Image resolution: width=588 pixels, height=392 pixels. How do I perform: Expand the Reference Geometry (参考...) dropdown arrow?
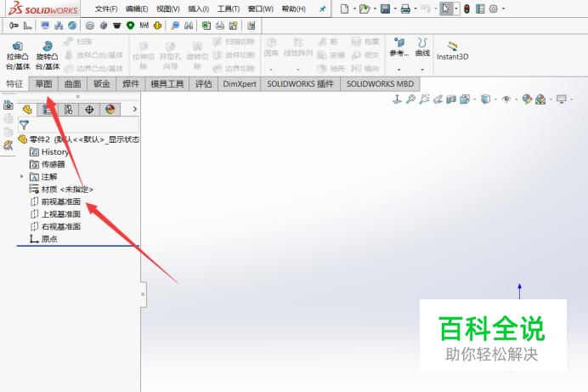click(x=399, y=70)
